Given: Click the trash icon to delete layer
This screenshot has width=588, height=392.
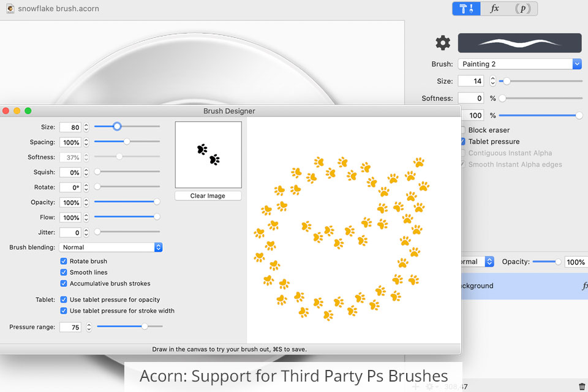Looking at the screenshot, I should point(582,386).
